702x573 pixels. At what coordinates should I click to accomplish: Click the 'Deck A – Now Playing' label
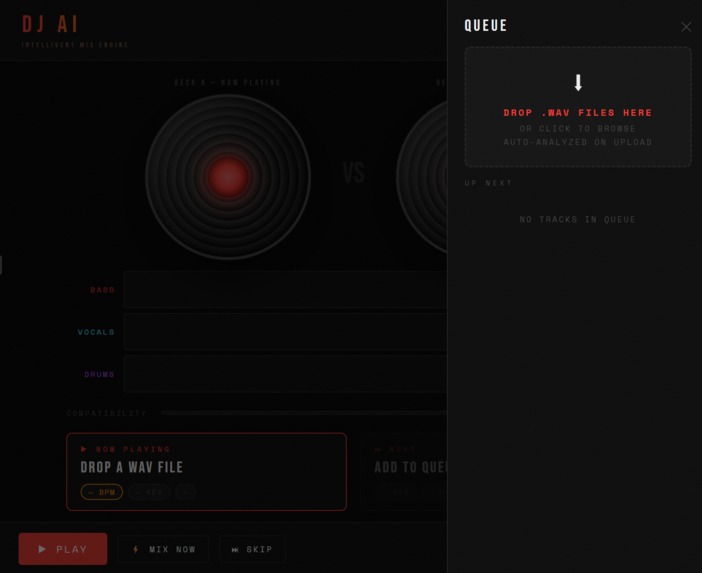coord(227,83)
